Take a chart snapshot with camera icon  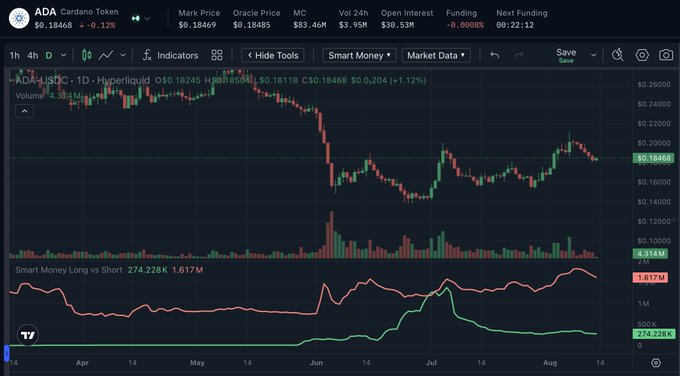coord(666,55)
